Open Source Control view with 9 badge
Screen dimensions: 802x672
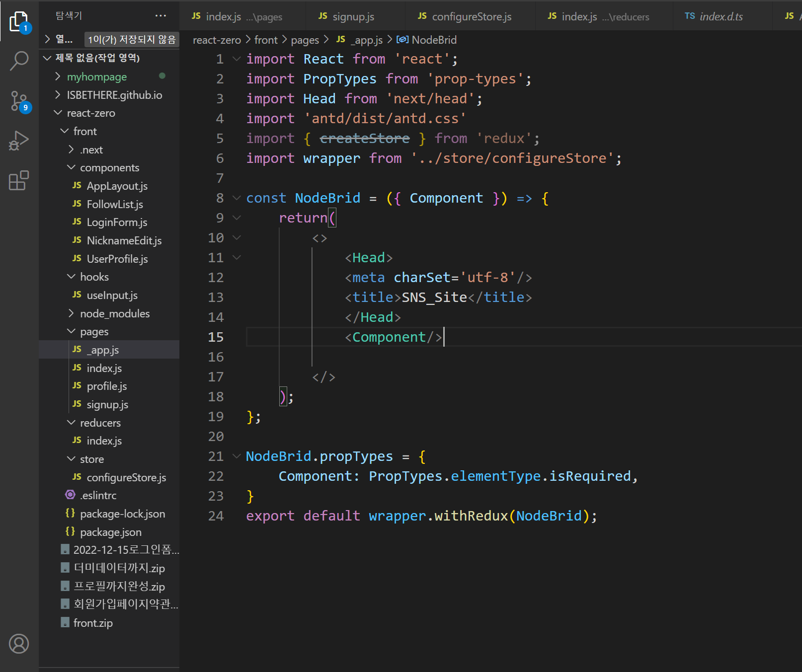coord(19,101)
